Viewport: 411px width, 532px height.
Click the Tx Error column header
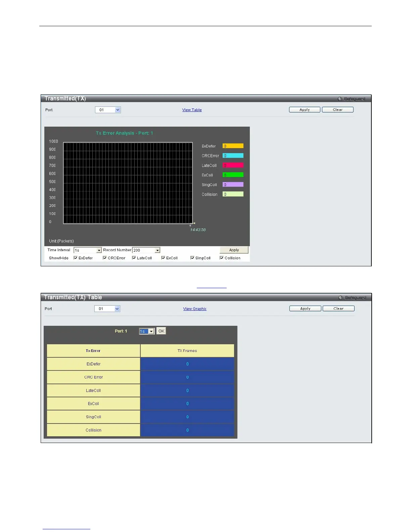(x=93, y=351)
